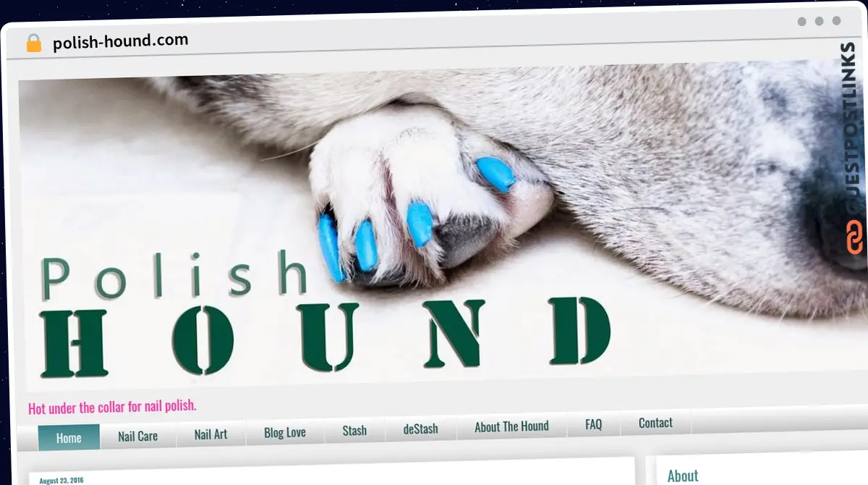Open the FAQ page
The image size is (868, 485).
coord(593,425)
